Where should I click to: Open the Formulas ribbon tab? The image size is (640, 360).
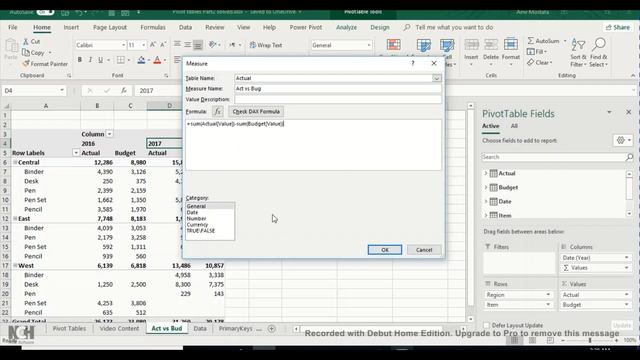click(x=153, y=27)
